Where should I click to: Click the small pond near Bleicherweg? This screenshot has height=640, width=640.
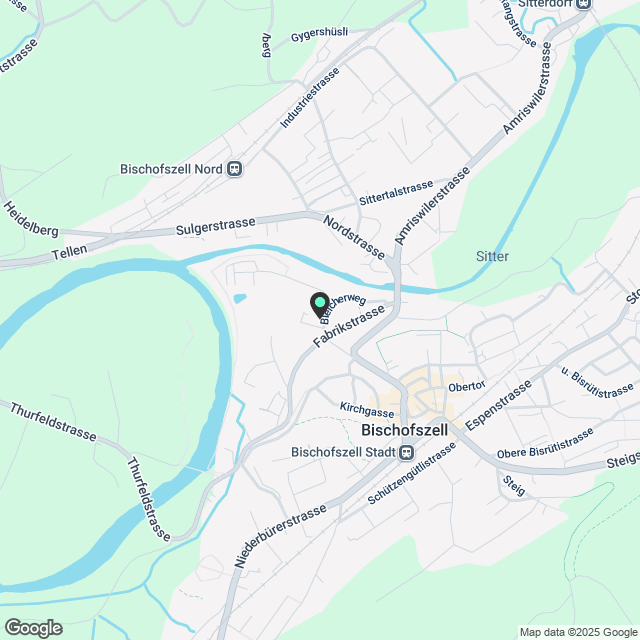click(240, 299)
